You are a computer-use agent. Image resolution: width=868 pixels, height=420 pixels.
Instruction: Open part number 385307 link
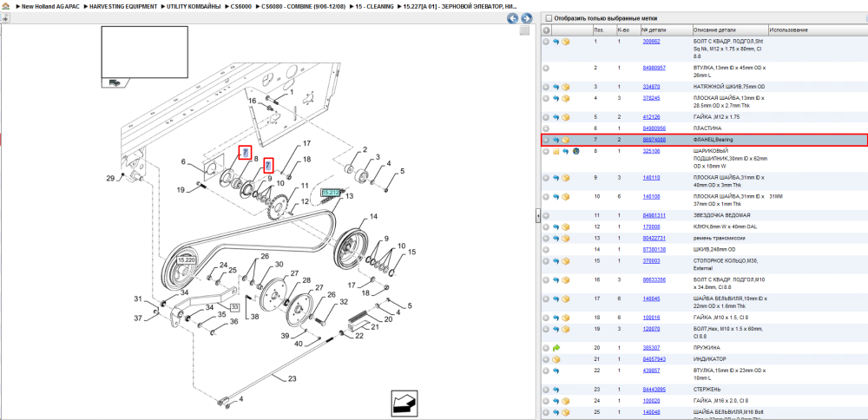coord(651,348)
